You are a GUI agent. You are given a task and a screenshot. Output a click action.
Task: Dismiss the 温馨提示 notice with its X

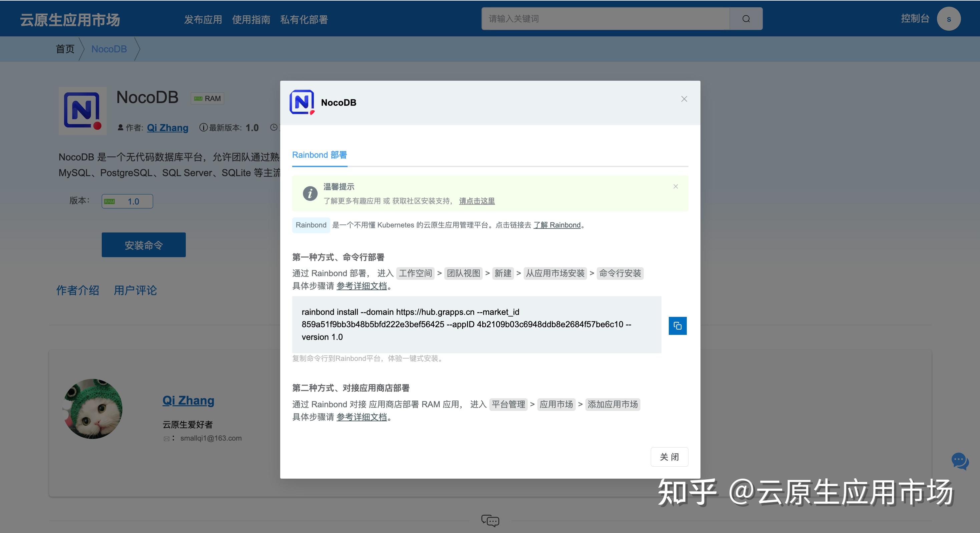[x=676, y=186]
